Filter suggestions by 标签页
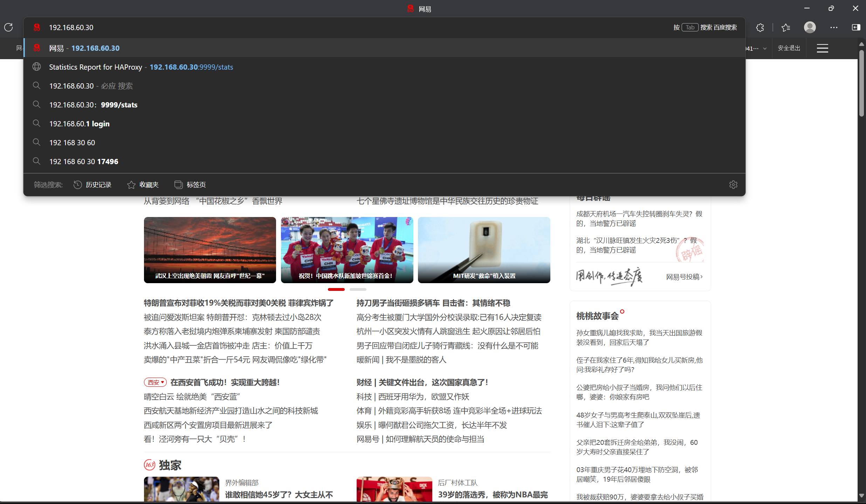The height and width of the screenshot is (504, 866). [x=190, y=184]
